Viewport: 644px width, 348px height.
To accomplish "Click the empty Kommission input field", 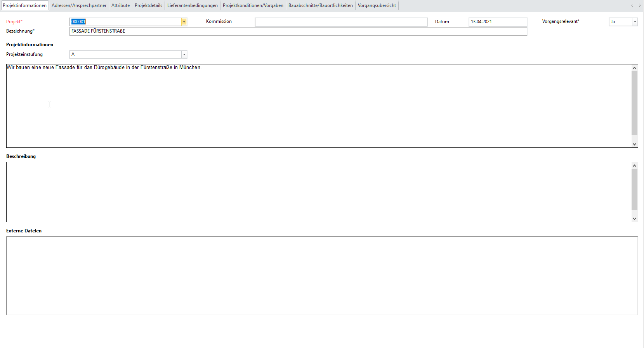I will 341,22.
